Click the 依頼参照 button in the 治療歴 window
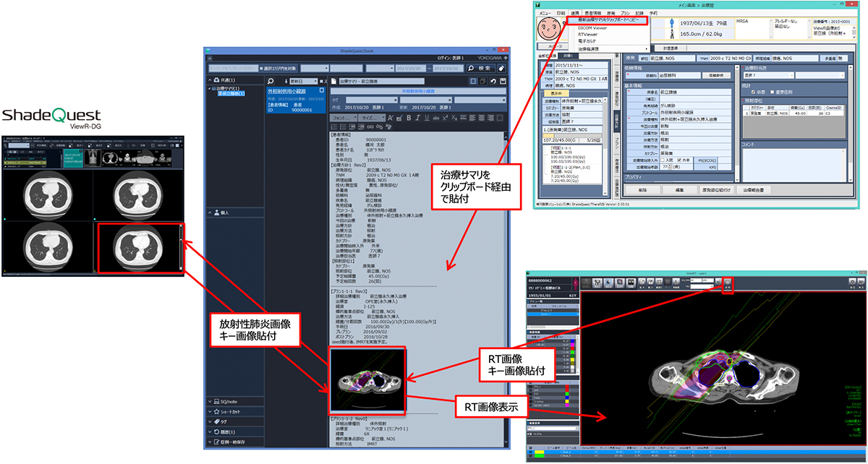 tap(715, 74)
